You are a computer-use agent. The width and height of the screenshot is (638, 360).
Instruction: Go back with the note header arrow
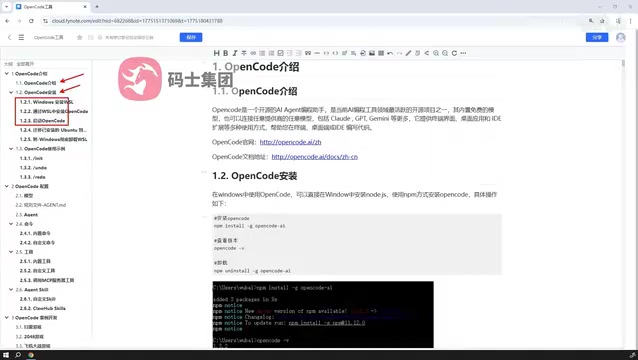[x=9, y=37]
